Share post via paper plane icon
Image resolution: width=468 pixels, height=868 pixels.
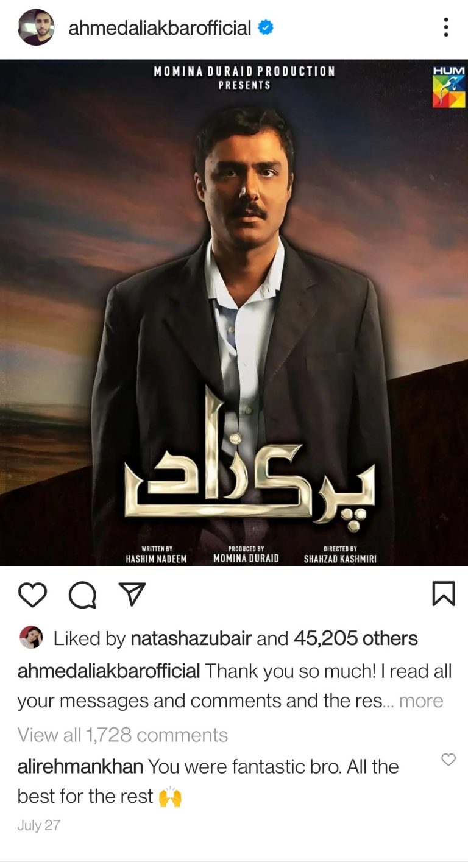(132, 594)
